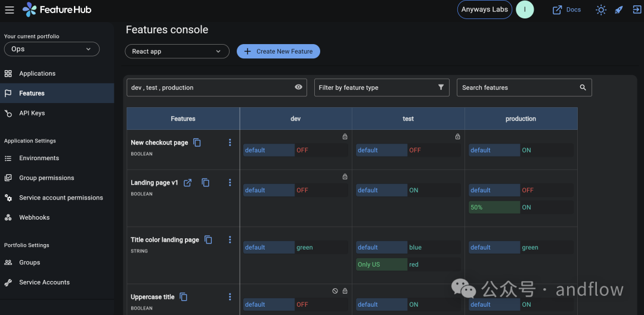Open kebab menu for Title color landing page

click(230, 239)
